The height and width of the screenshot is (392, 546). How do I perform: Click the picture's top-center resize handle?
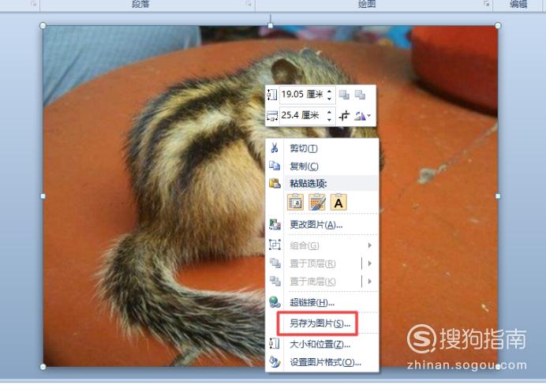(270, 25)
